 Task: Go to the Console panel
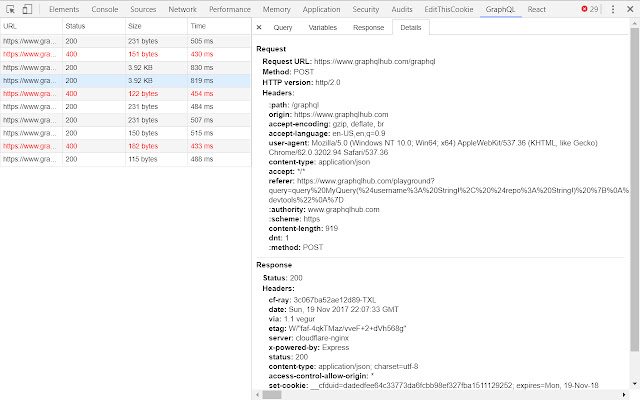(x=104, y=9)
